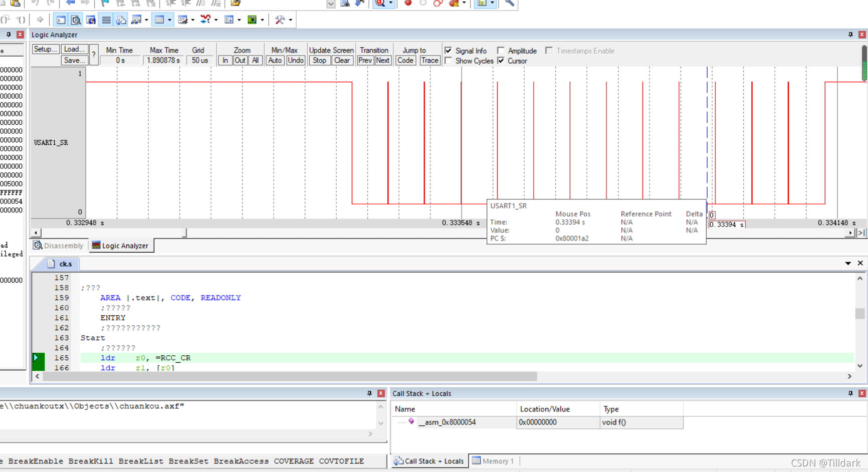Show the Registers Window via the toolbar

[x=106, y=20]
